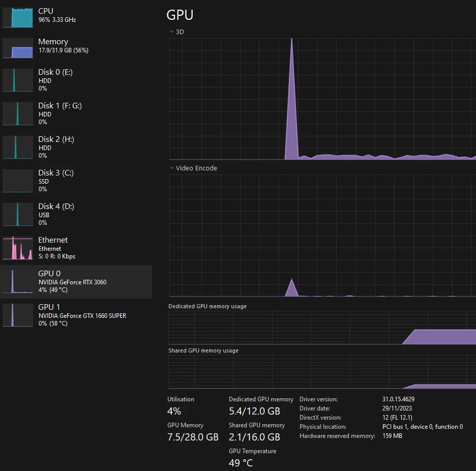The image size is (476, 471).
Task: Click the GPU heading title
Action: [180, 15]
